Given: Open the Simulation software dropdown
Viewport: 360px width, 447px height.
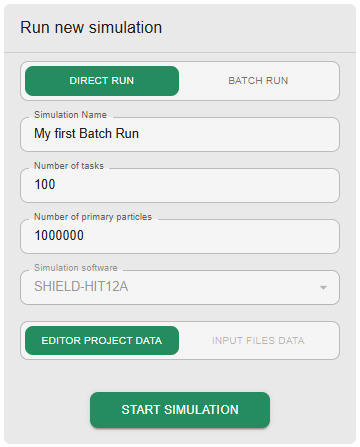Looking at the screenshot, I should click(x=180, y=287).
